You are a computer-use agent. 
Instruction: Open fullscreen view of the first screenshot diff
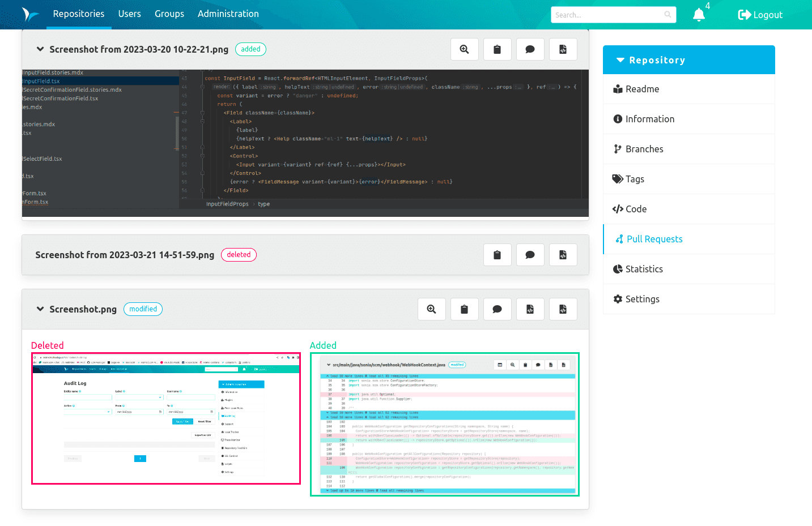pyautogui.click(x=464, y=49)
